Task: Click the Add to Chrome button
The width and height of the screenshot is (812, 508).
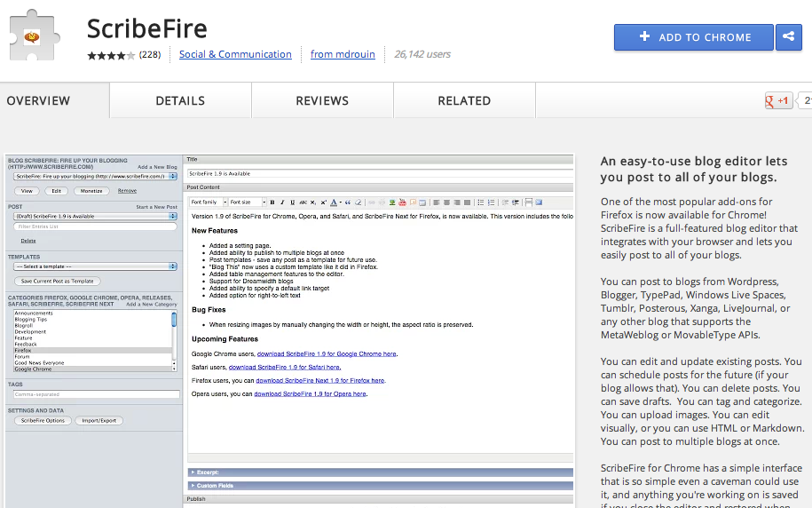Action: [694, 36]
